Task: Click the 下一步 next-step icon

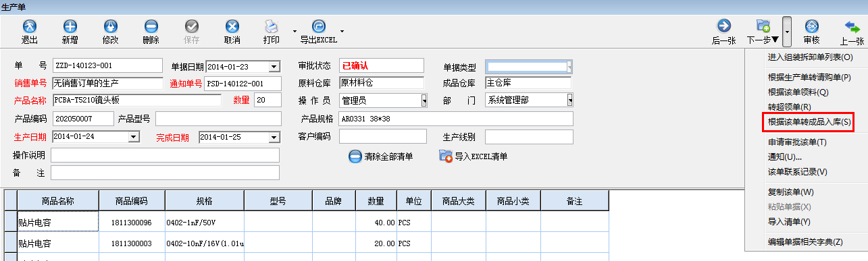Action: 763,26
